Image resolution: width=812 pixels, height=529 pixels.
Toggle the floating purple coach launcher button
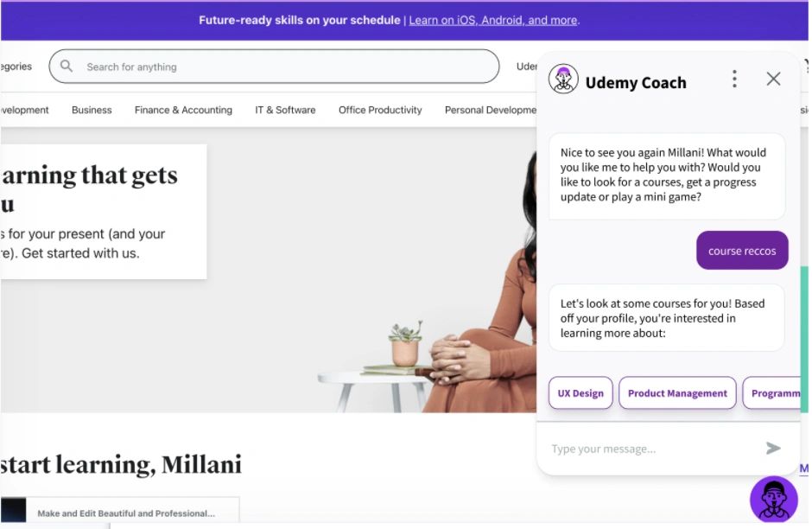774,499
